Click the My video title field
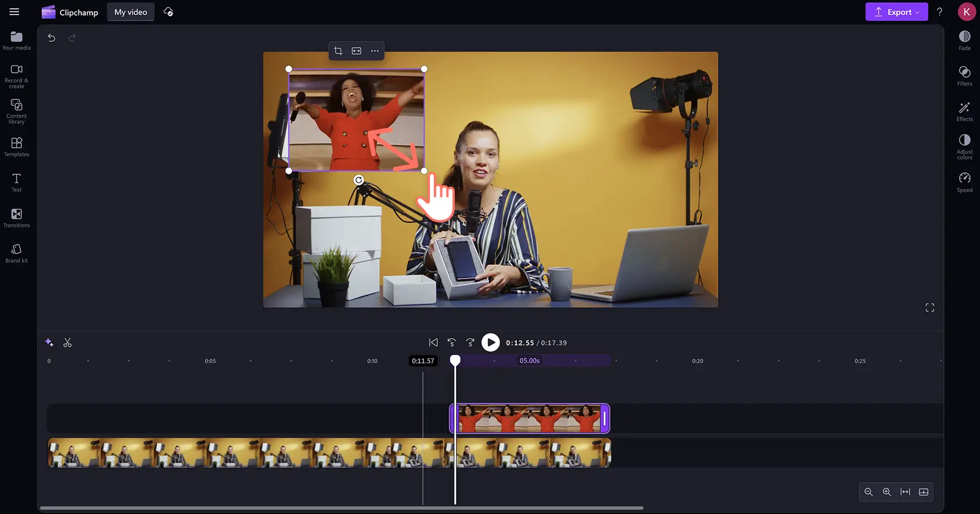Image resolution: width=980 pixels, height=514 pixels. (131, 12)
